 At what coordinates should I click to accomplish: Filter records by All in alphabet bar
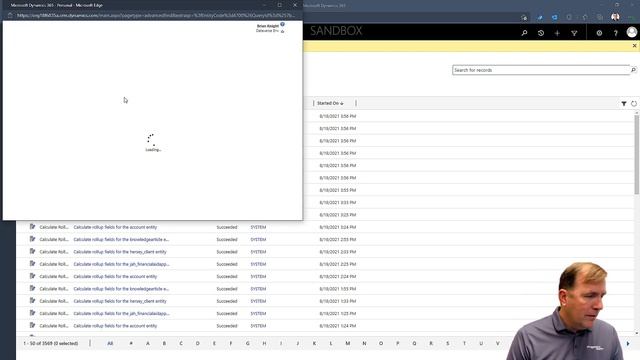(110, 344)
